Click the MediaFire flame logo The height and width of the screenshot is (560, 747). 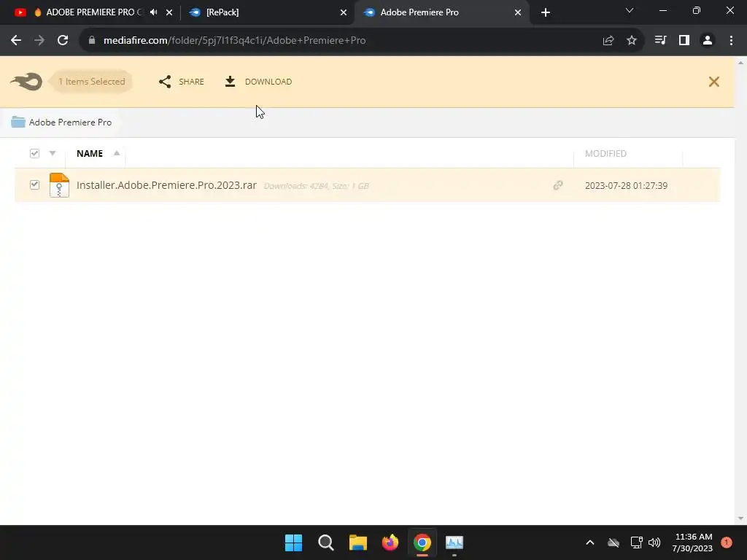26,82
